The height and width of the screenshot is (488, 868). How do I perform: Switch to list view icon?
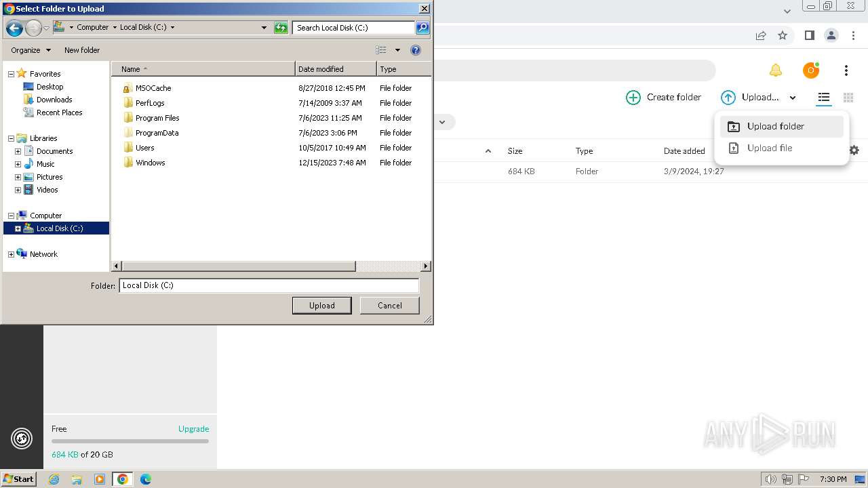pyautogui.click(x=823, y=98)
